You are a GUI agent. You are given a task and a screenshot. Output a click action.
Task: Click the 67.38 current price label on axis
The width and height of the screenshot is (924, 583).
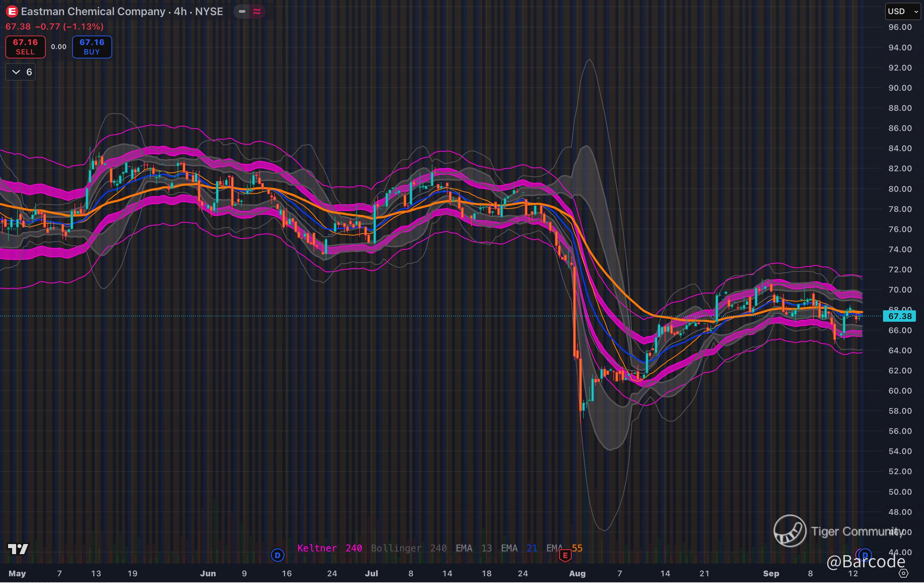tap(899, 316)
